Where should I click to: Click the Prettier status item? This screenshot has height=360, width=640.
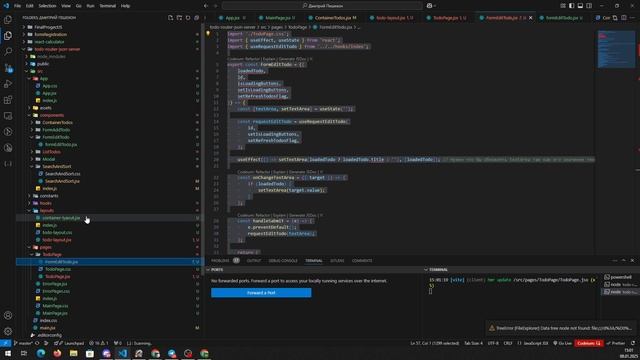(x=616, y=343)
